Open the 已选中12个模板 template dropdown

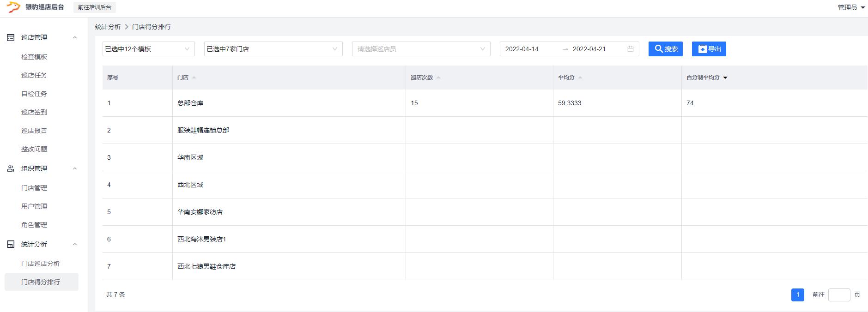coord(148,49)
